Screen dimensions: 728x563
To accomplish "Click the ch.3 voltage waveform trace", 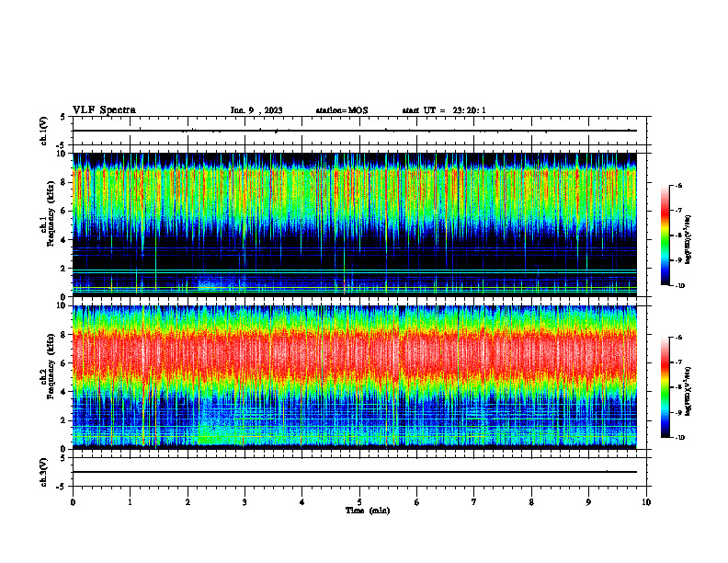I will (x=355, y=472).
